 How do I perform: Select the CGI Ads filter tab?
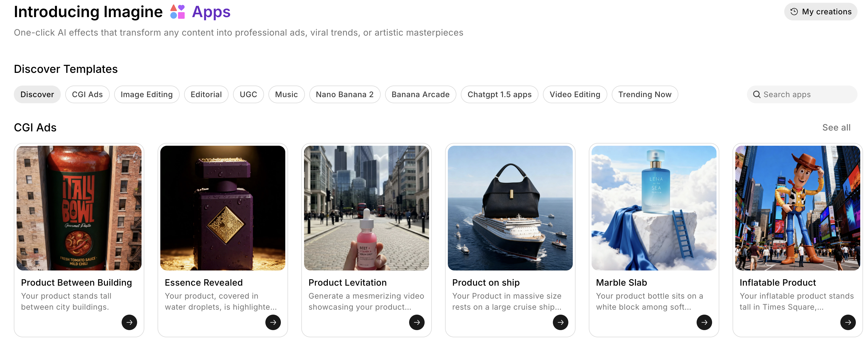(x=87, y=95)
